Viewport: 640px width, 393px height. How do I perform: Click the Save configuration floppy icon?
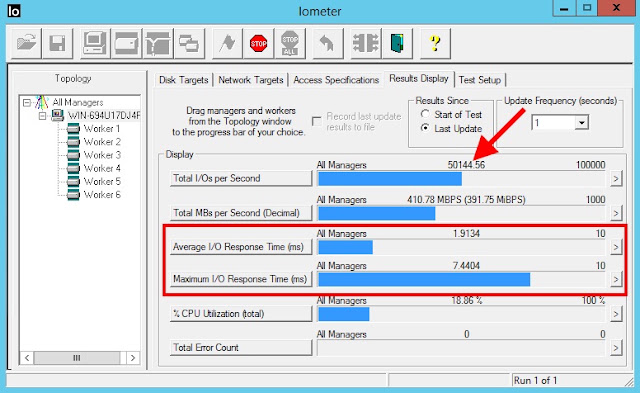(58, 43)
